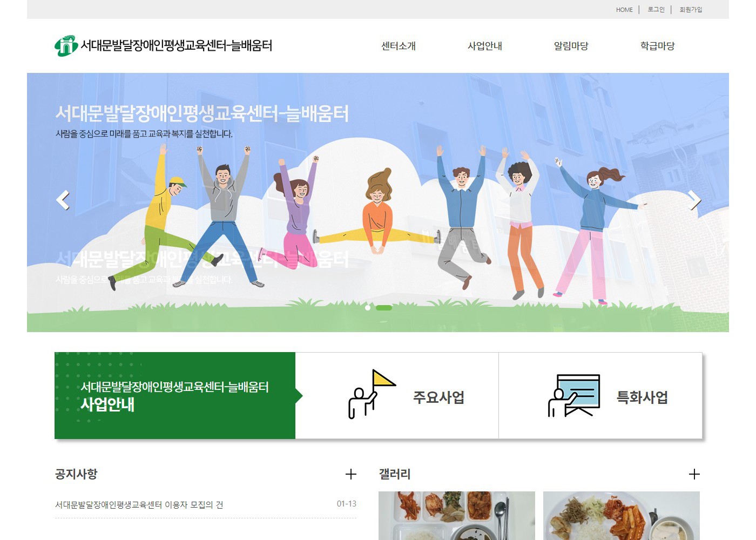Click the green center logo icon
The width and height of the screenshot is (756, 540).
pyautogui.click(x=66, y=46)
